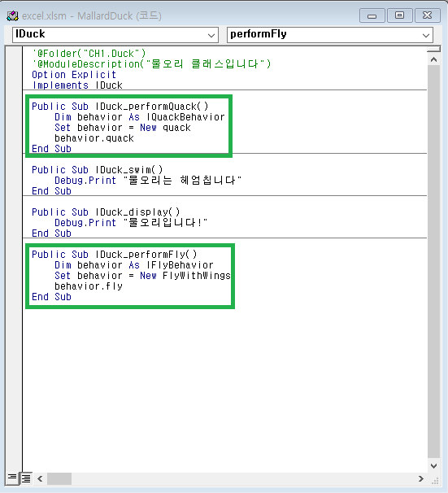Click horizontal scrollbar right arrow
448x493 pixels.
[x=421, y=478]
